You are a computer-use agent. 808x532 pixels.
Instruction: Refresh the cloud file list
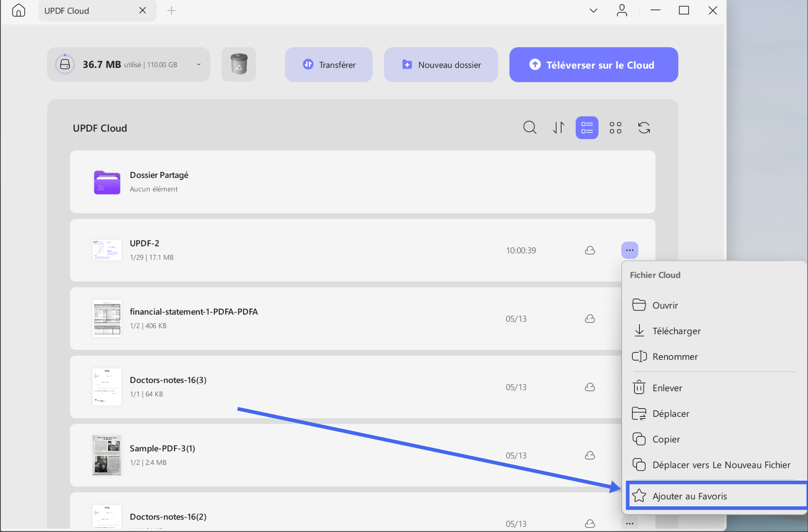tap(644, 128)
